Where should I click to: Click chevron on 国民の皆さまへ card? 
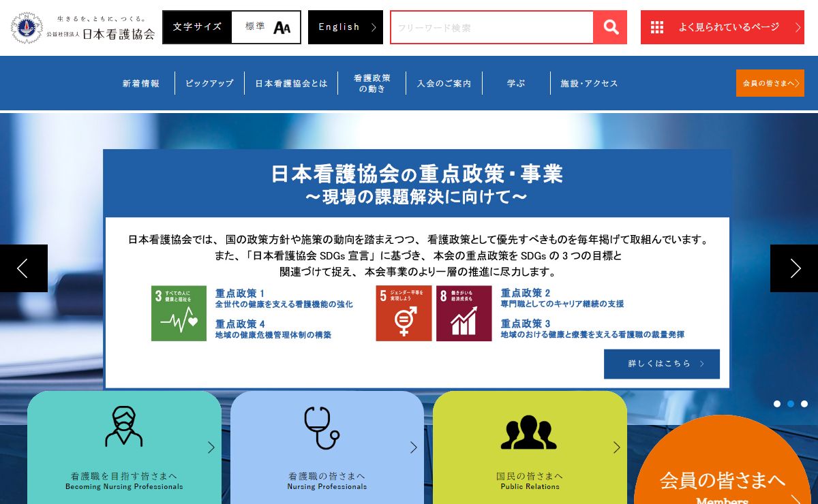[617, 447]
